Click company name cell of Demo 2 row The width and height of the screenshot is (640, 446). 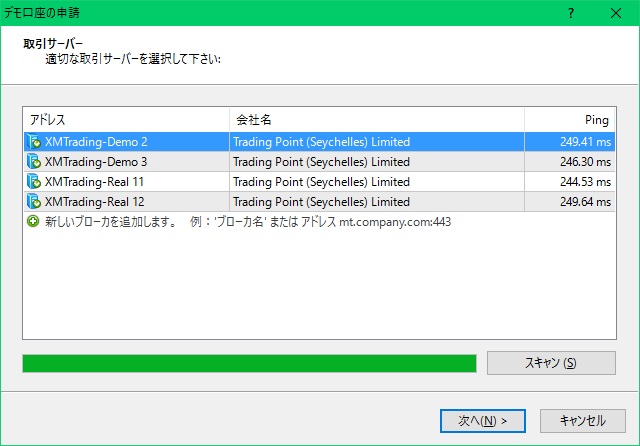tap(377, 142)
